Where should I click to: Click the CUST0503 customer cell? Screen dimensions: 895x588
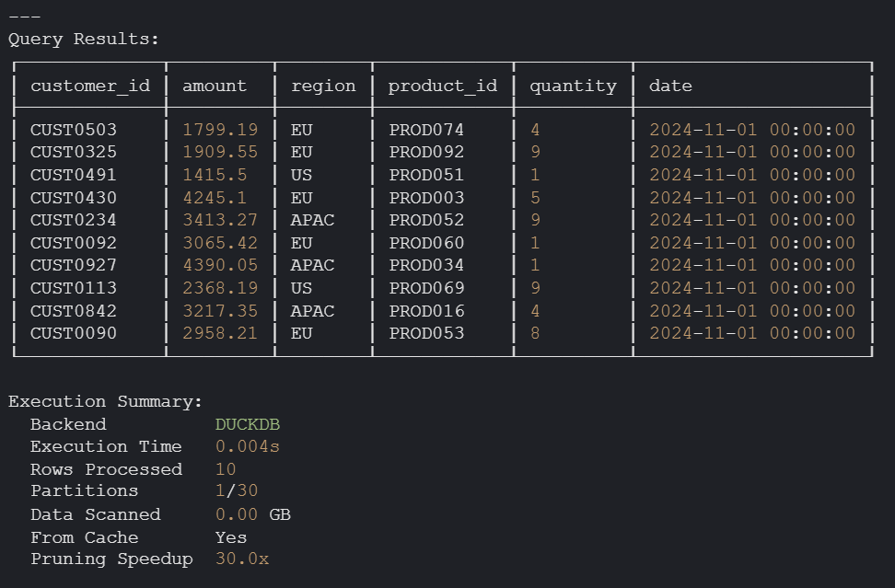pyautogui.click(x=74, y=130)
